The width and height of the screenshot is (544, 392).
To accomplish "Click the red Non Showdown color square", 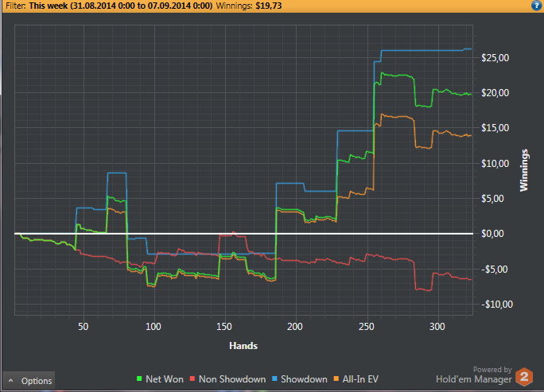I will pyautogui.click(x=192, y=378).
